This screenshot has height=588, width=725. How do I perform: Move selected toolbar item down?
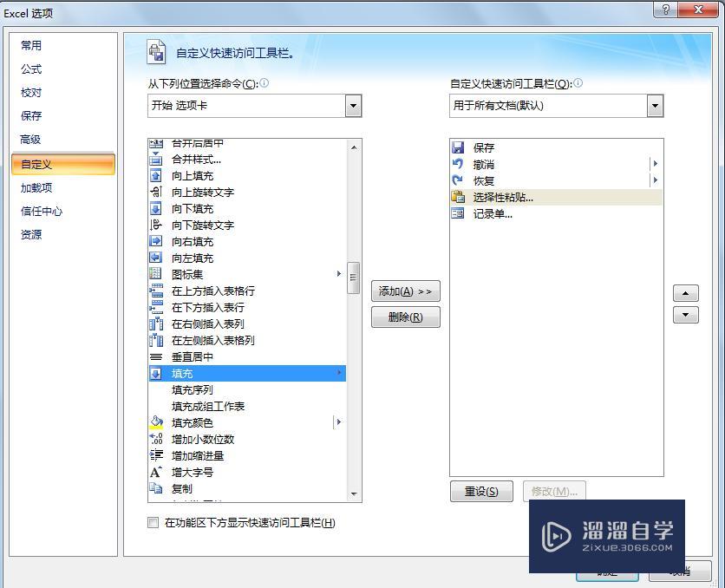pyautogui.click(x=686, y=315)
